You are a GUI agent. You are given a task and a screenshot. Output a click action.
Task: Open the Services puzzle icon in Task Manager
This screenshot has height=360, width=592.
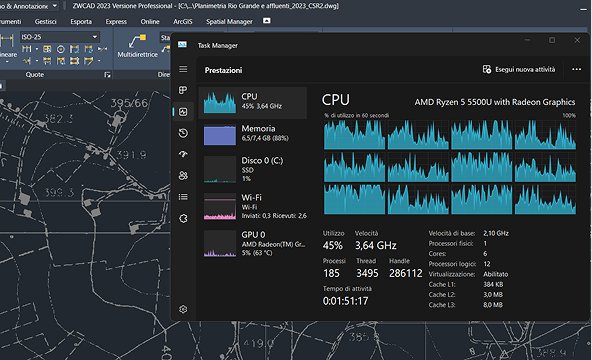click(183, 218)
